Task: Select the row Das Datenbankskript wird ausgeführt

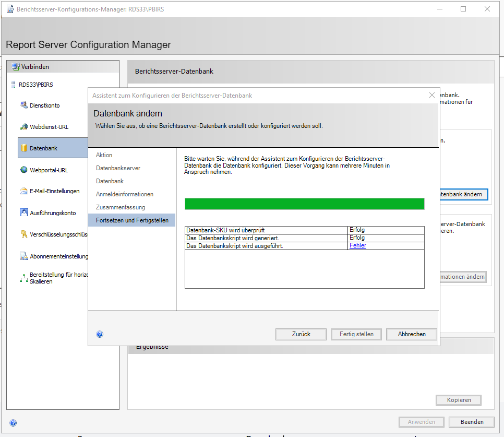Action: pyautogui.click(x=304, y=246)
